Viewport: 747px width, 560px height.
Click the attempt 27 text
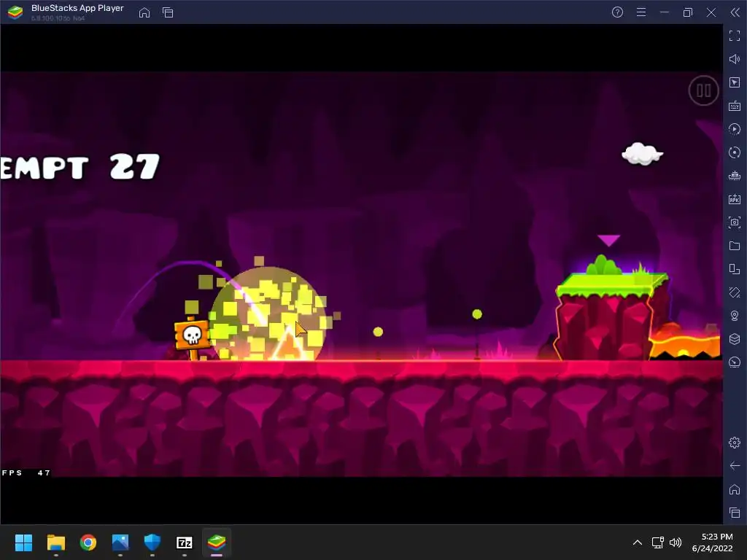[80, 167]
